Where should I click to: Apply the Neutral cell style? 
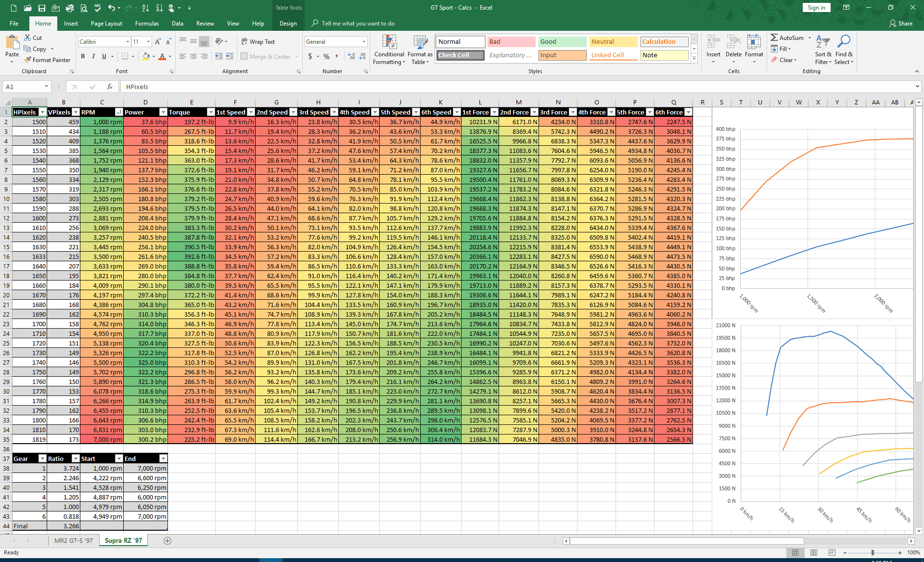pyautogui.click(x=613, y=42)
